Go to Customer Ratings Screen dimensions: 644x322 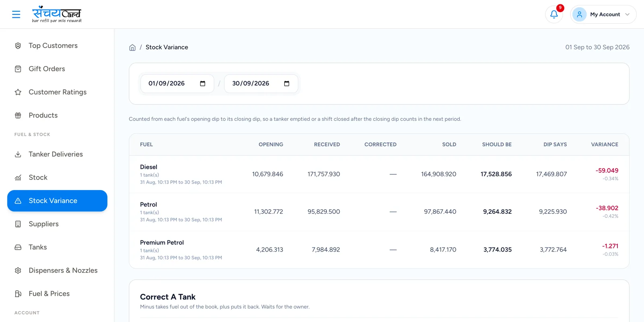(57, 92)
